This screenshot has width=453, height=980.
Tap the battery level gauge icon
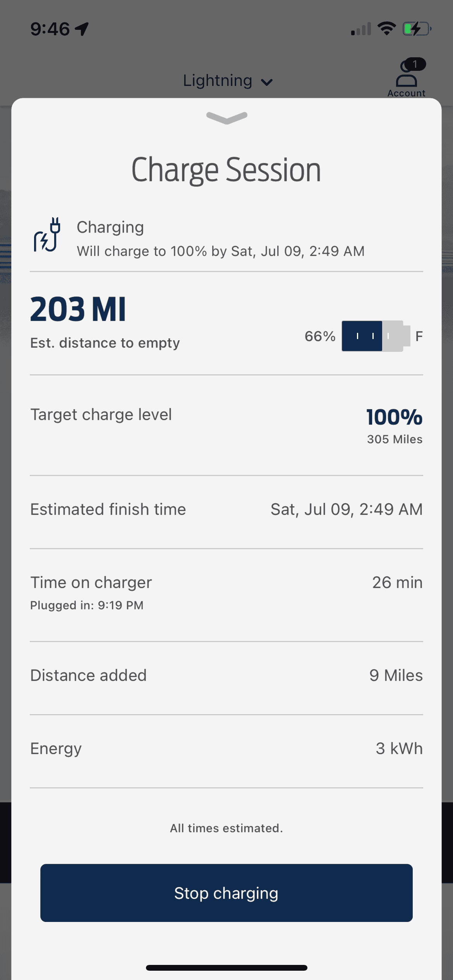pos(376,336)
